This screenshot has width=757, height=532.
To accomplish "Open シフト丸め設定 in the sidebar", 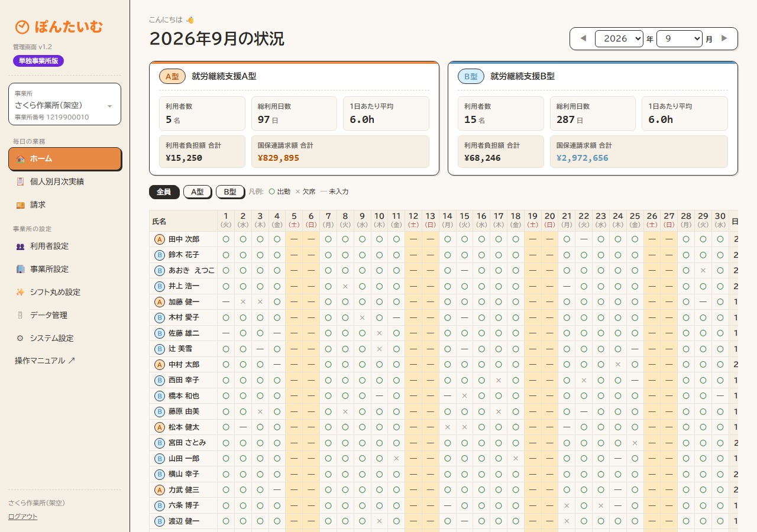I will [65, 293].
